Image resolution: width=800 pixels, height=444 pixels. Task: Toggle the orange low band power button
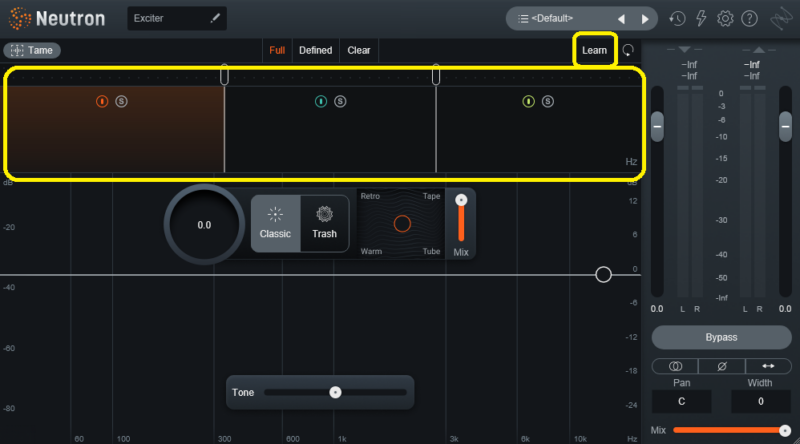coord(102,102)
